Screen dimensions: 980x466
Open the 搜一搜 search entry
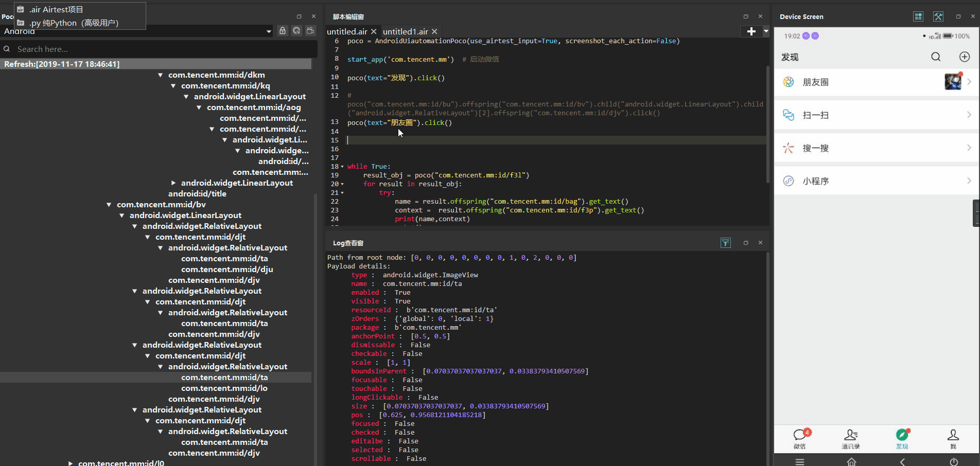(877, 148)
